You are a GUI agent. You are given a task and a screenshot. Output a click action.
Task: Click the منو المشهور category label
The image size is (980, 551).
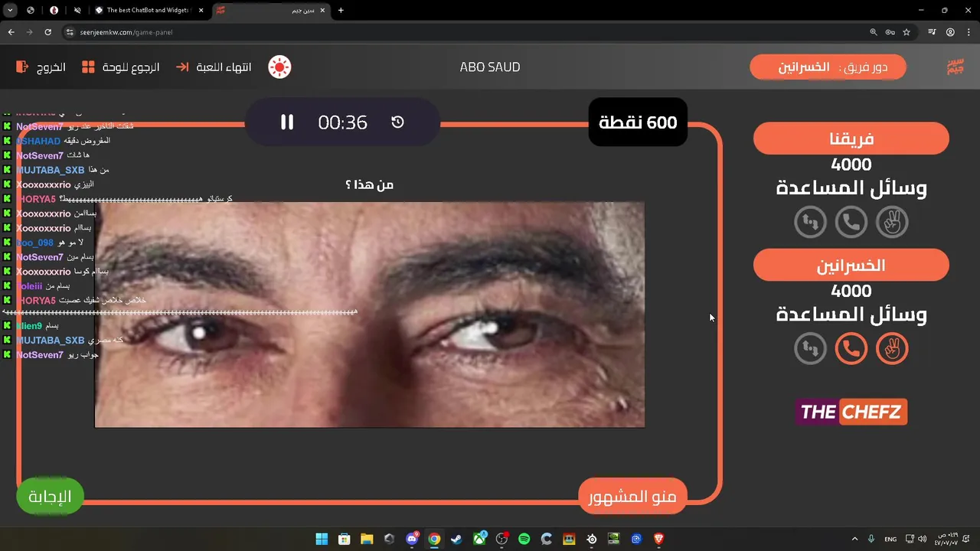coord(632,497)
